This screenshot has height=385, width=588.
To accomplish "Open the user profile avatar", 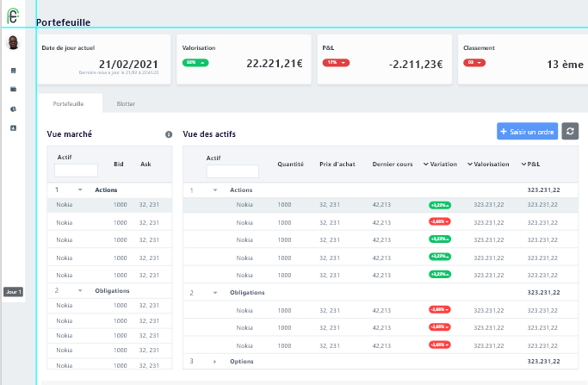I will coord(13,42).
